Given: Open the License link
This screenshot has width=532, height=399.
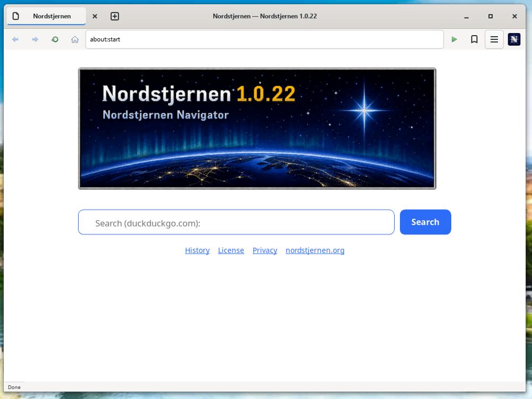Looking at the screenshot, I should (231, 251).
